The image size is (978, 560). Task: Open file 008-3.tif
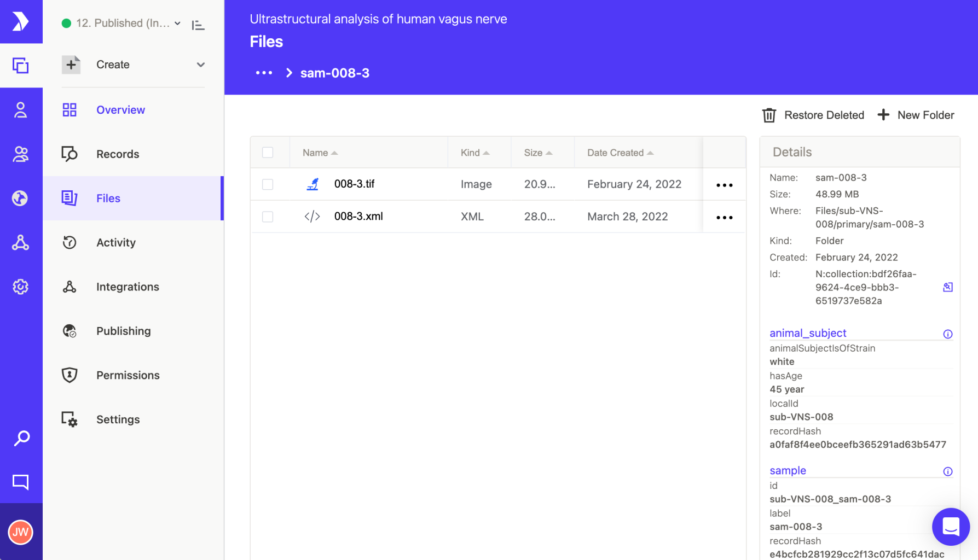(x=354, y=184)
